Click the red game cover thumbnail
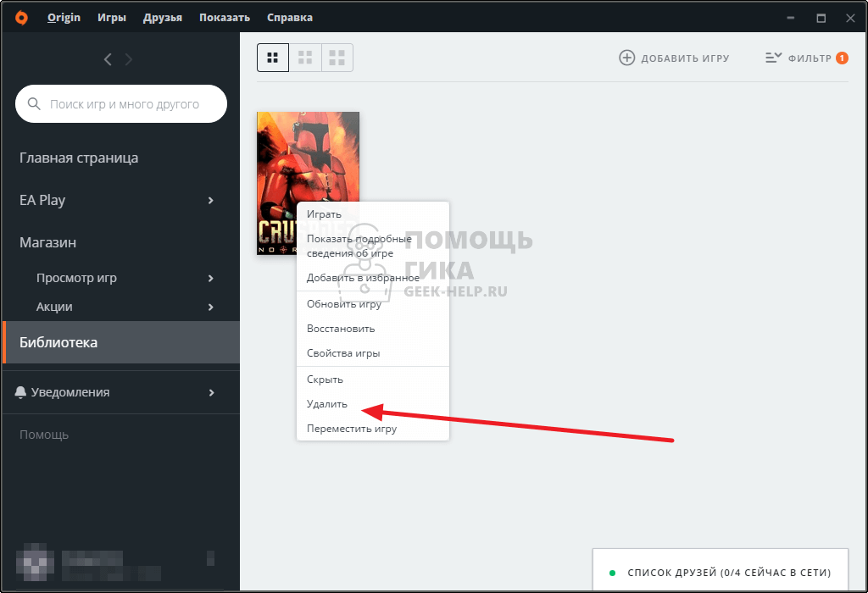 click(x=308, y=183)
